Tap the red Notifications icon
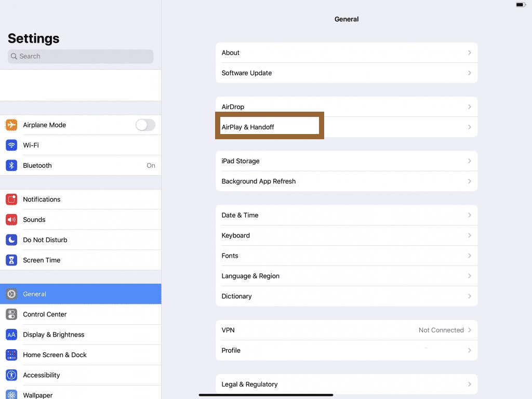Image resolution: width=532 pixels, height=399 pixels. (x=11, y=199)
